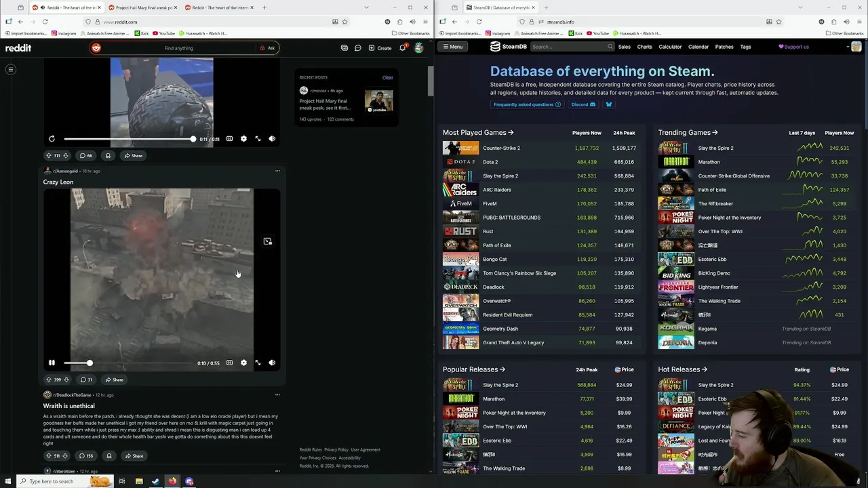The image size is (868, 488).
Task: Share the Crazy Leon post
Action: click(x=114, y=380)
